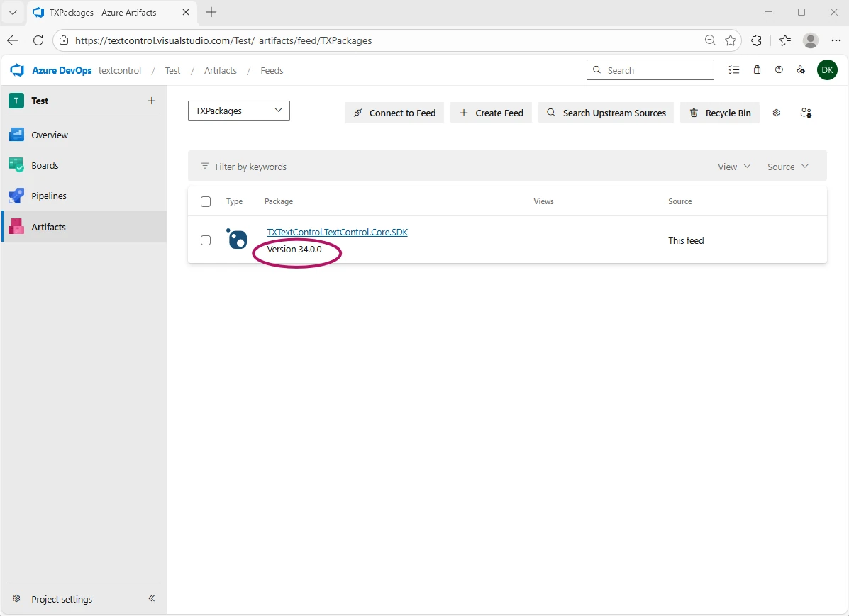Click the Connect to Feed button
The image size is (849, 616).
(394, 113)
